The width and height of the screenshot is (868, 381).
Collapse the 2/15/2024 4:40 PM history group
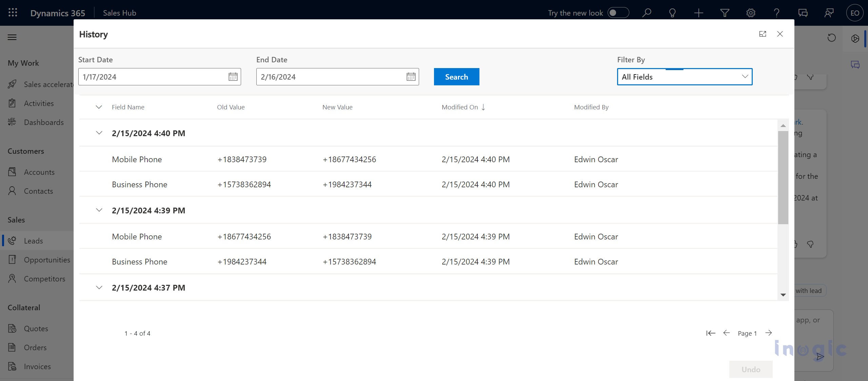point(98,133)
